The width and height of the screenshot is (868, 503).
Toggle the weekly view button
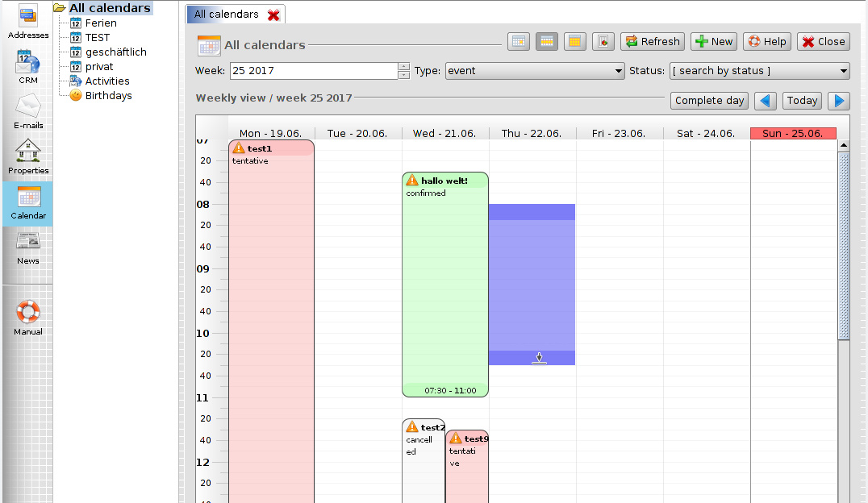point(547,42)
